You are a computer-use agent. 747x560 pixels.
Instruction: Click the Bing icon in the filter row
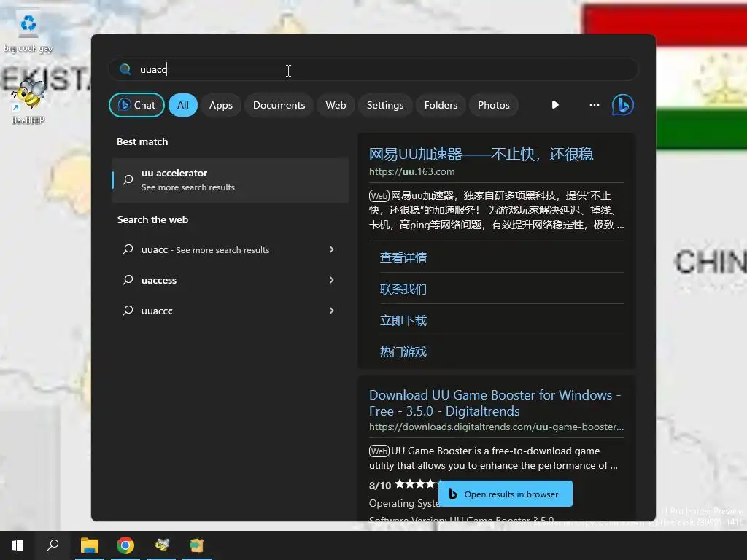pos(623,105)
